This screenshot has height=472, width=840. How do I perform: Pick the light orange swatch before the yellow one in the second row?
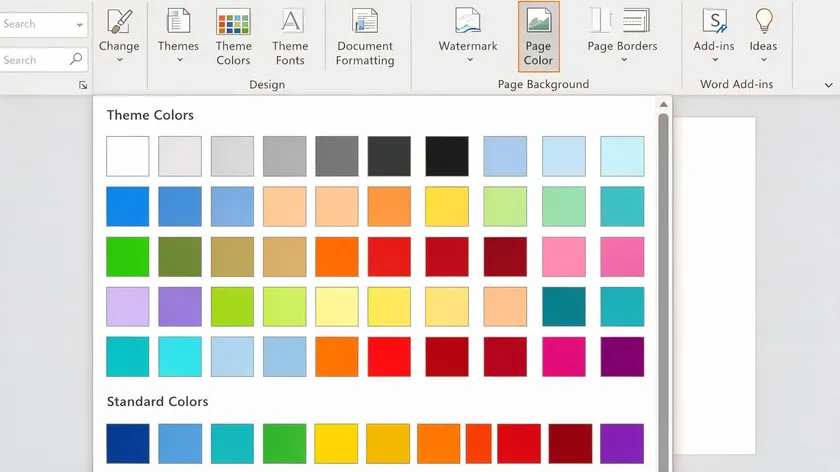point(389,206)
